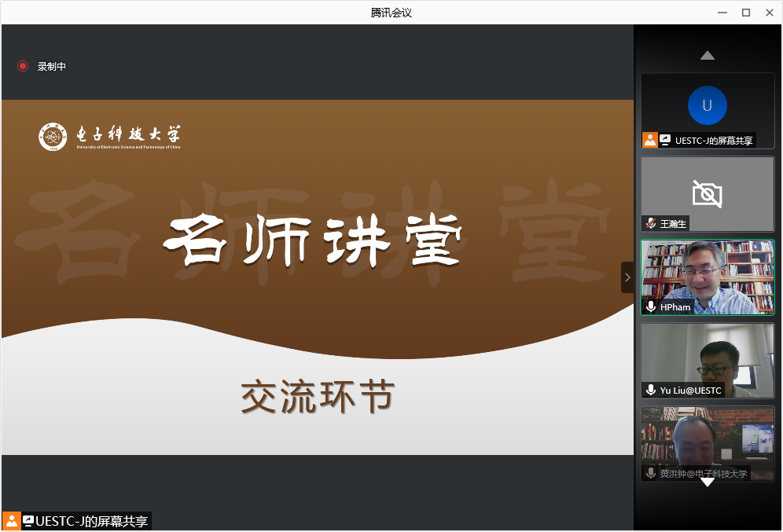The height and width of the screenshot is (532, 783).
Task: Maximize the Tencent Meeting window
Action: click(x=745, y=12)
